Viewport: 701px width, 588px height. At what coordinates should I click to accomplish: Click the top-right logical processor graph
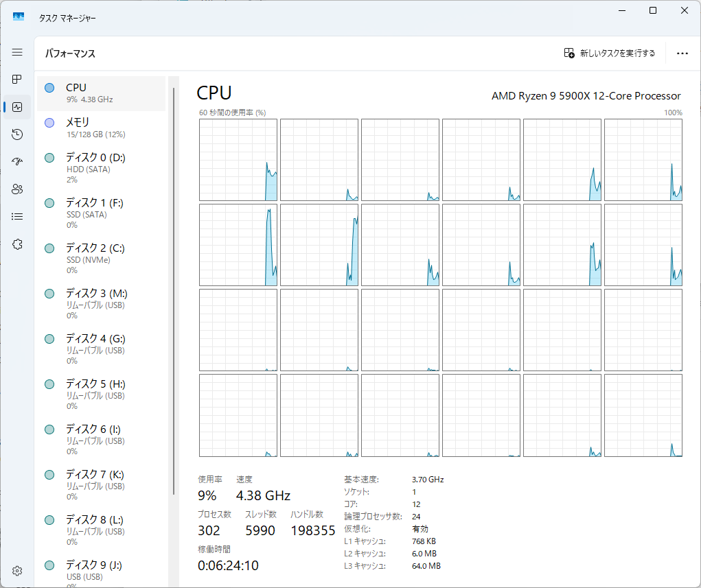click(x=643, y=160)
